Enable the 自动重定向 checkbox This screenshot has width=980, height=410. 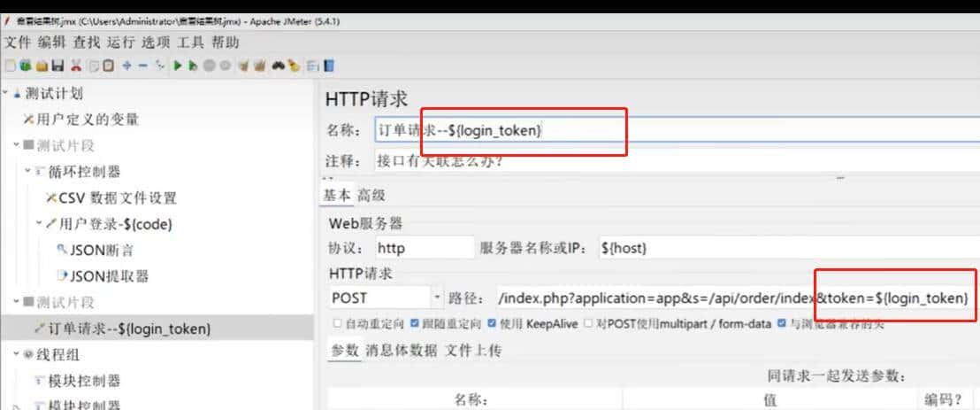[337, 324]
